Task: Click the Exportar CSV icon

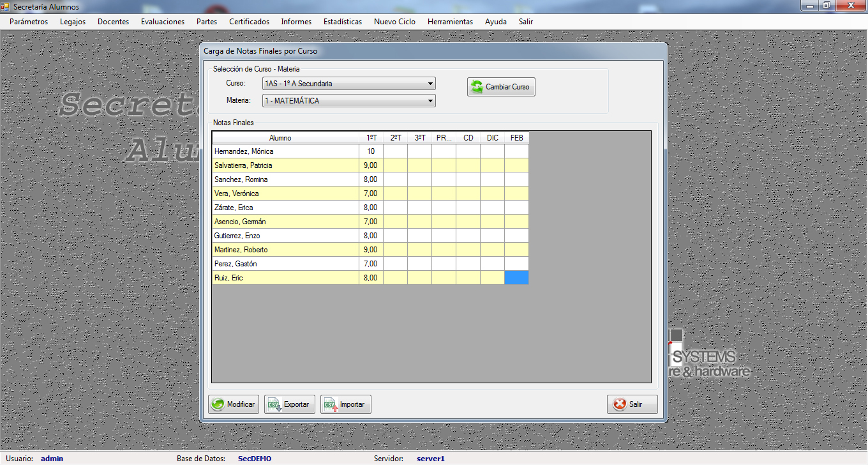Action: (x=274, y=404)
